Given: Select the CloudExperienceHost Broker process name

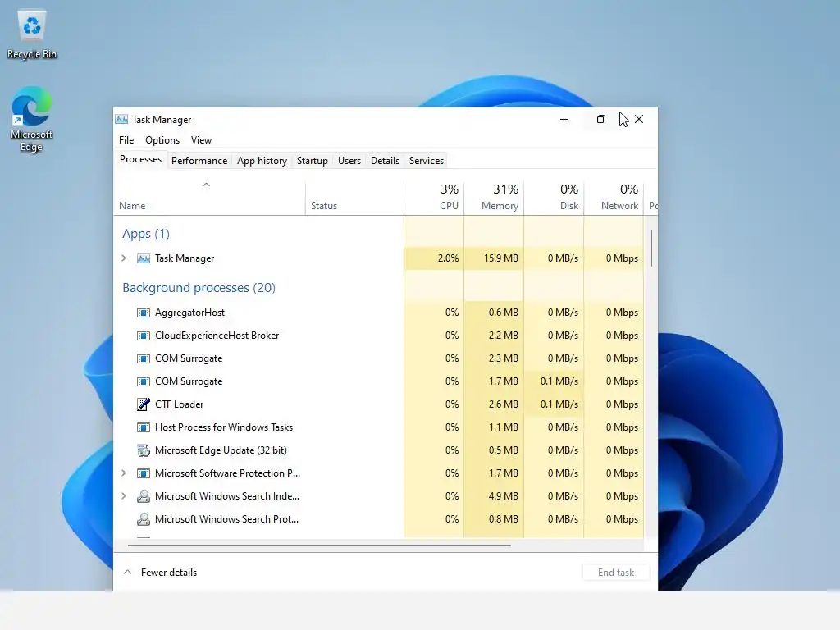Looking at the screenshot, I should [x=217, y=336].
